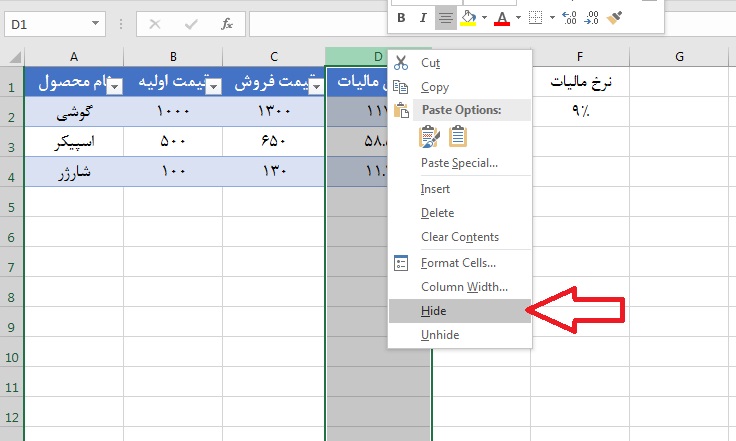Image resolution: width=736 pixels, height=441 pixels.
Task: Click the borders icon
Action: (536, 18)
